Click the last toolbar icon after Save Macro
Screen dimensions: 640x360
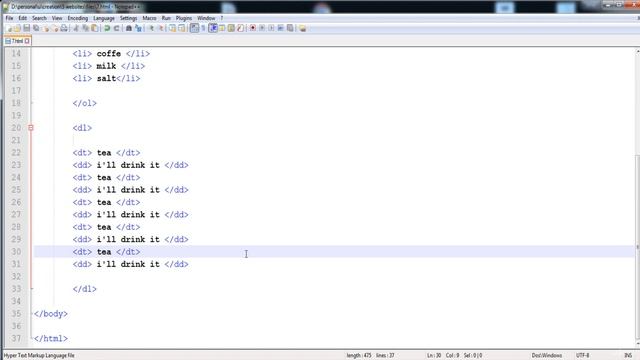pos(302,28)
